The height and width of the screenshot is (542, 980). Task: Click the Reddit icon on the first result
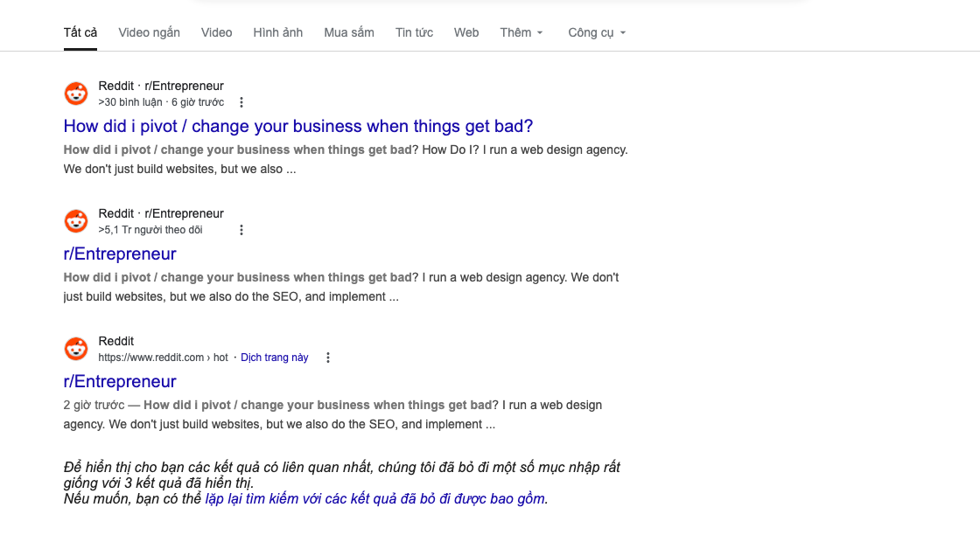(76, 93)
